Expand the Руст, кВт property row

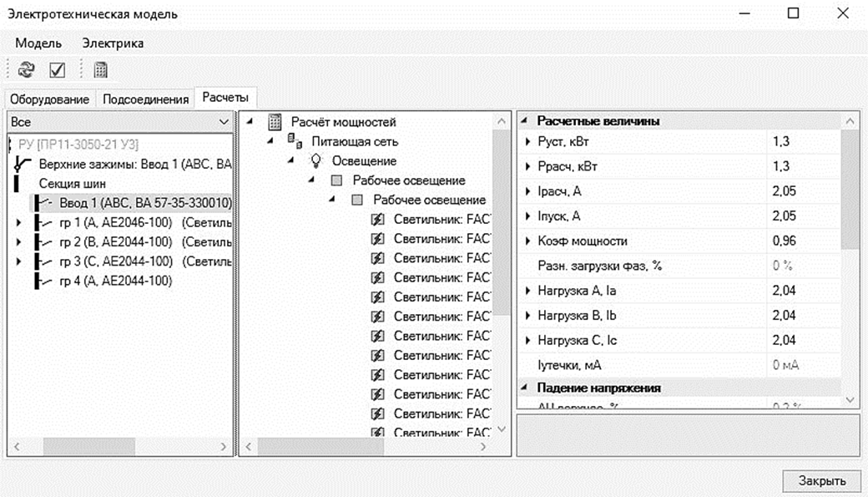[528, 142]
